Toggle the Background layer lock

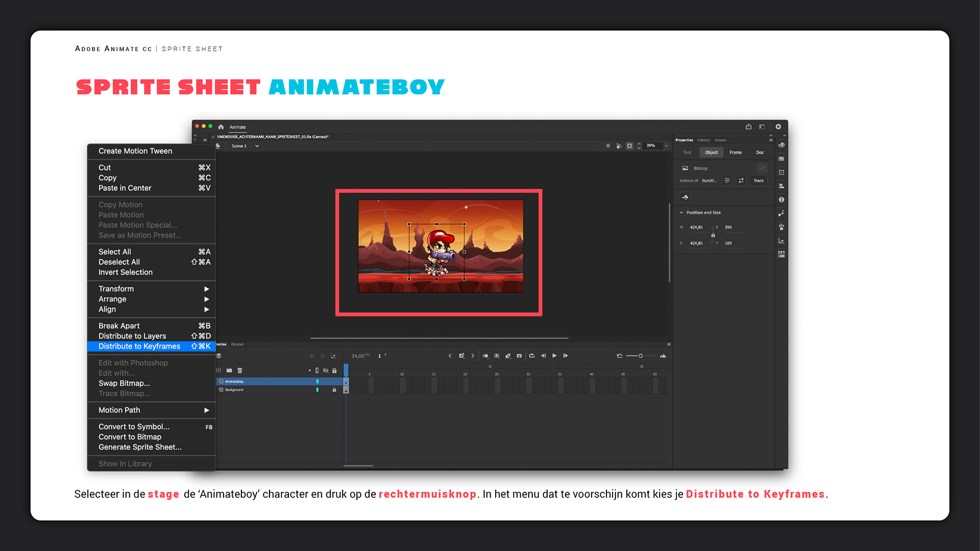[334, 390]
